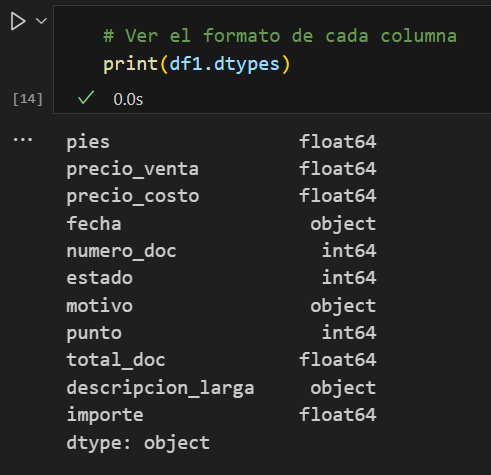Open the run options chevron beside play
The image size is (491, 475).
41,21
